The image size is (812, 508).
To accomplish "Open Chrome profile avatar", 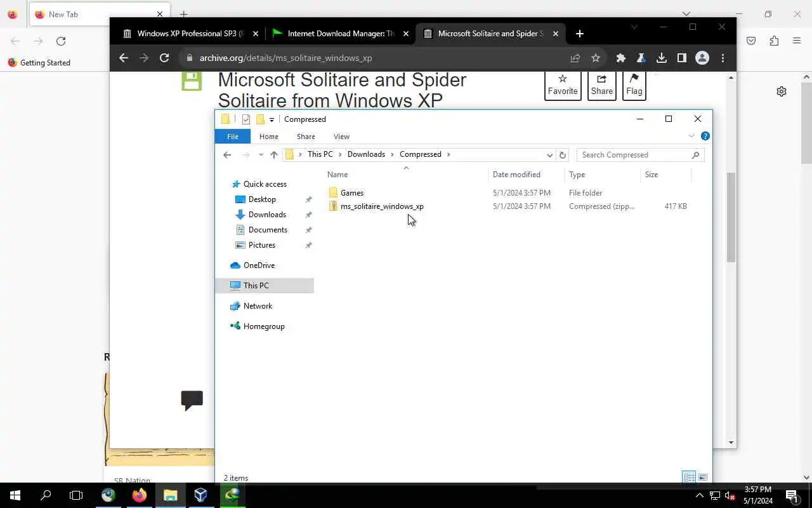I will (x=702, y=58).
